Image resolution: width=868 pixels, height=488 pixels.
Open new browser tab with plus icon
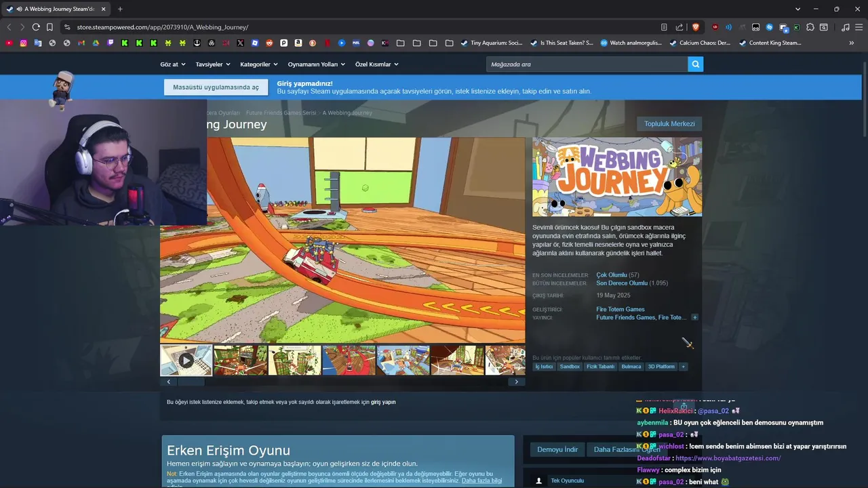pos(120,9)
